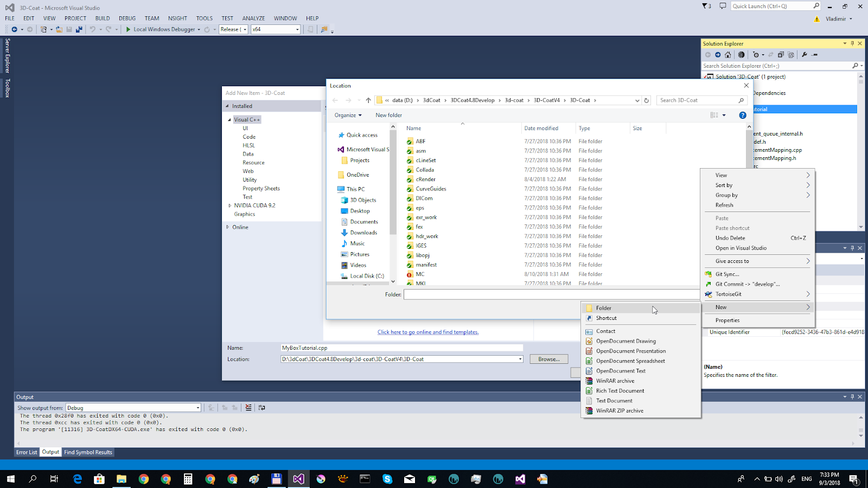
Task: Open Skype from the taskbar
Action: coord(387,479)
